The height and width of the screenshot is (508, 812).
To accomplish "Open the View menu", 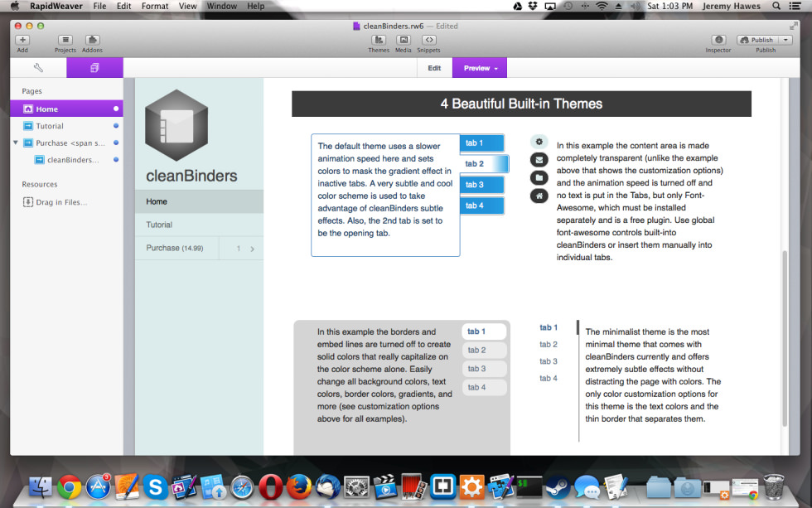I will [x=187, y=6].
